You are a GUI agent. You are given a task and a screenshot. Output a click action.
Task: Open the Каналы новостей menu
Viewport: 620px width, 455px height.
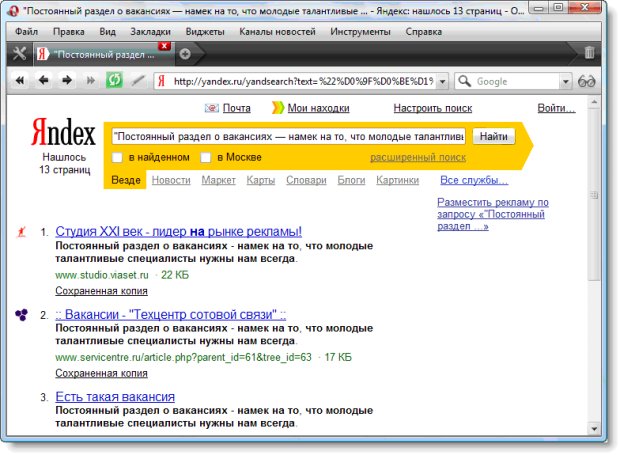(x=277, y=32)
